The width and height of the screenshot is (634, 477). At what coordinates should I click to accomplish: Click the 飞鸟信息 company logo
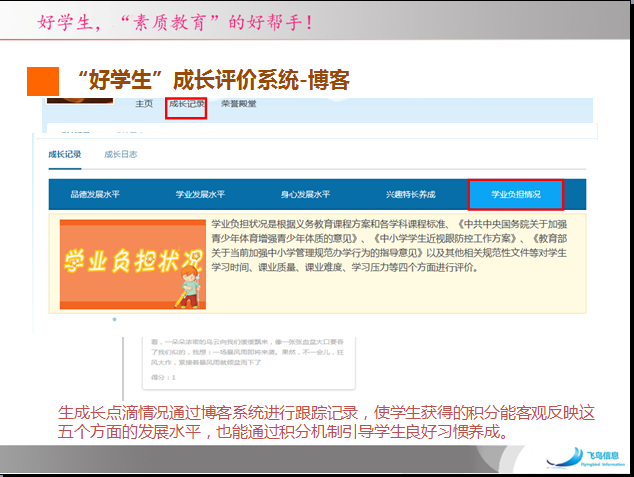586,457
